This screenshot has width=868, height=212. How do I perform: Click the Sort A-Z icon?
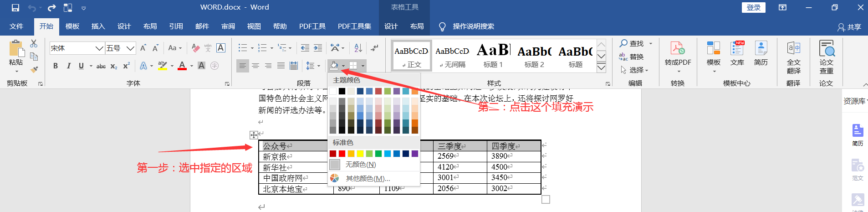(x=358, y=48)
